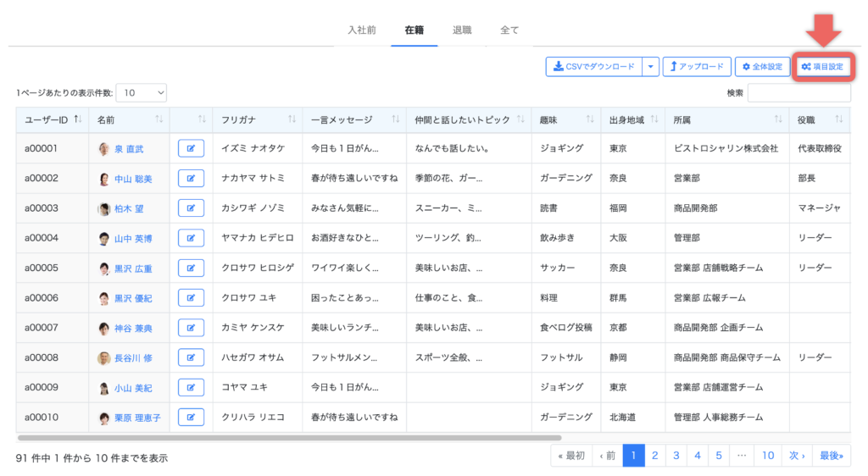The image size is (868, 476).
Task: Open edit icon for 黒沢 広重 row
Action: tap(191, 268)
